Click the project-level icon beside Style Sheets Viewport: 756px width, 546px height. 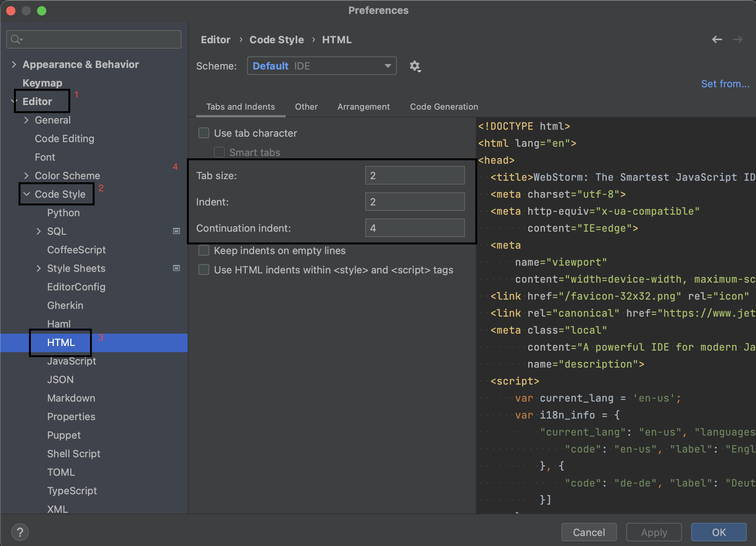[176, 268]
